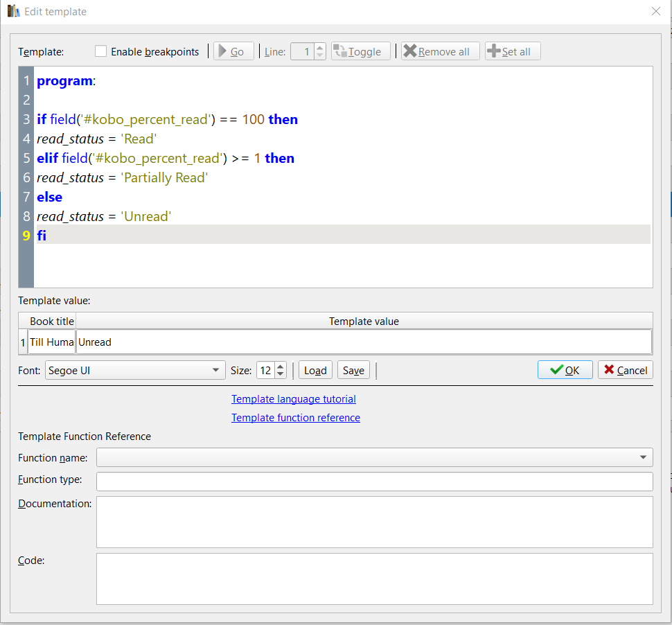Open the Template language tutorial link
The width and height of the screenshot is (672, 625).
coord(294,399)
